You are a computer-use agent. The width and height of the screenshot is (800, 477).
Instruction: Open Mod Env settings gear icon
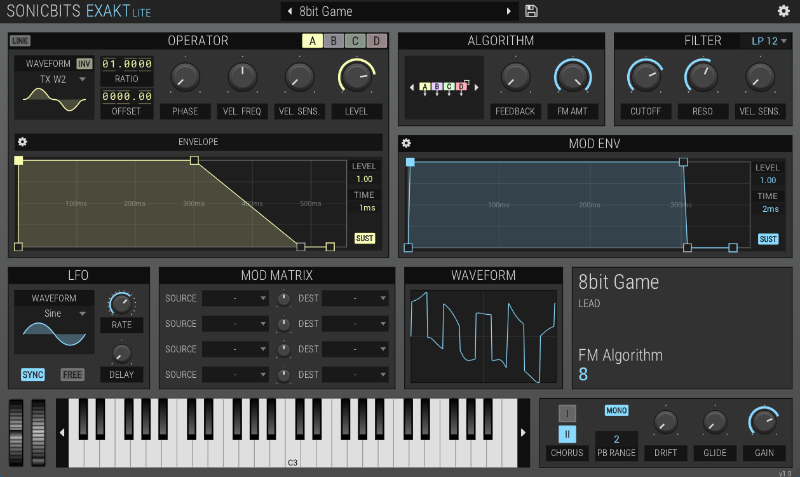click(407, 143)
